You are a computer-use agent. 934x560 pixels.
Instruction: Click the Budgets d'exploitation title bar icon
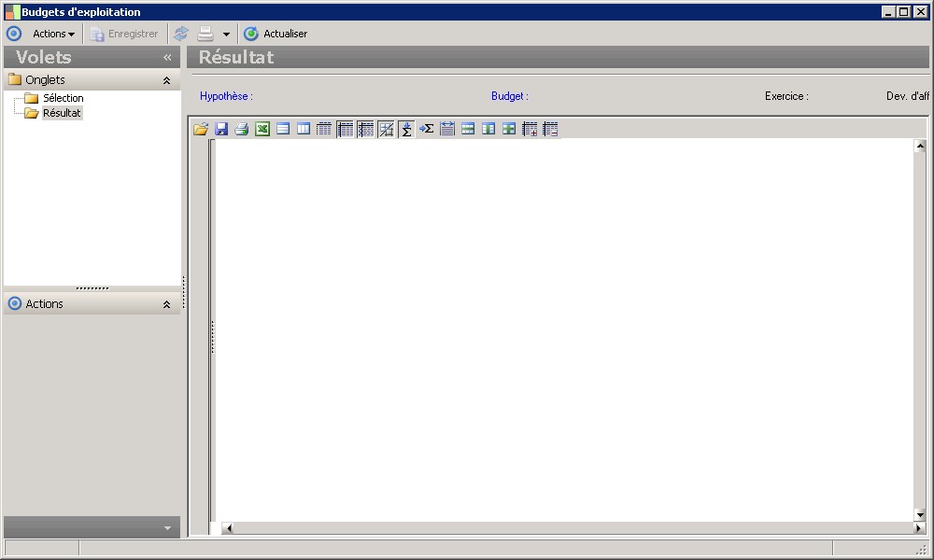(x=12, y=12)
